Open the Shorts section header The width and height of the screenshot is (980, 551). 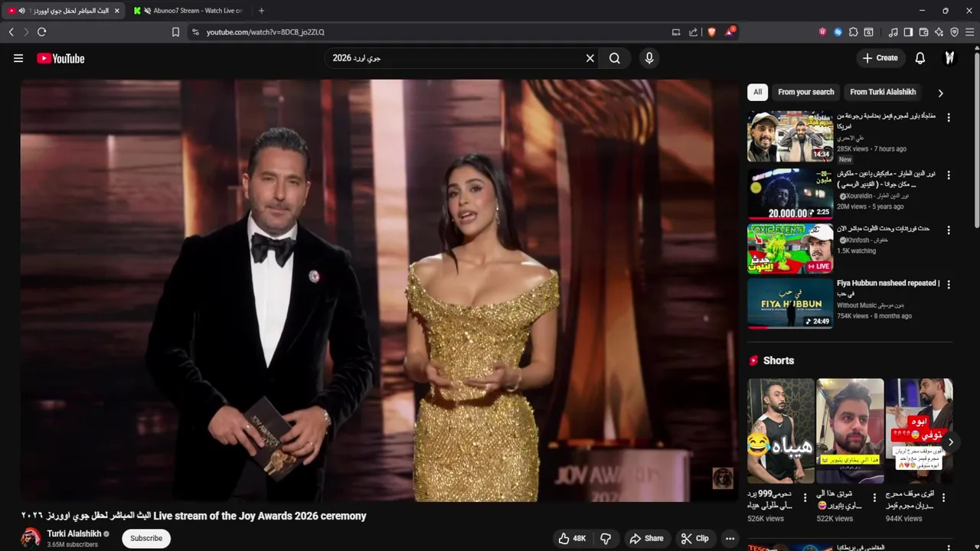click(771, 360)
